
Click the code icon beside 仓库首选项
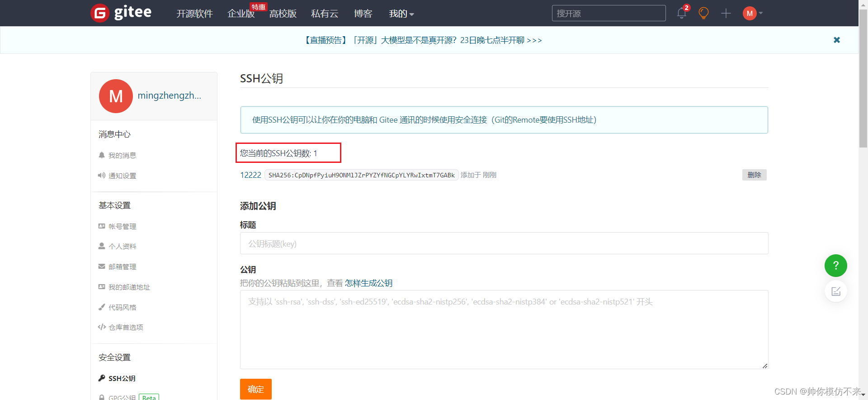[102, 327]
